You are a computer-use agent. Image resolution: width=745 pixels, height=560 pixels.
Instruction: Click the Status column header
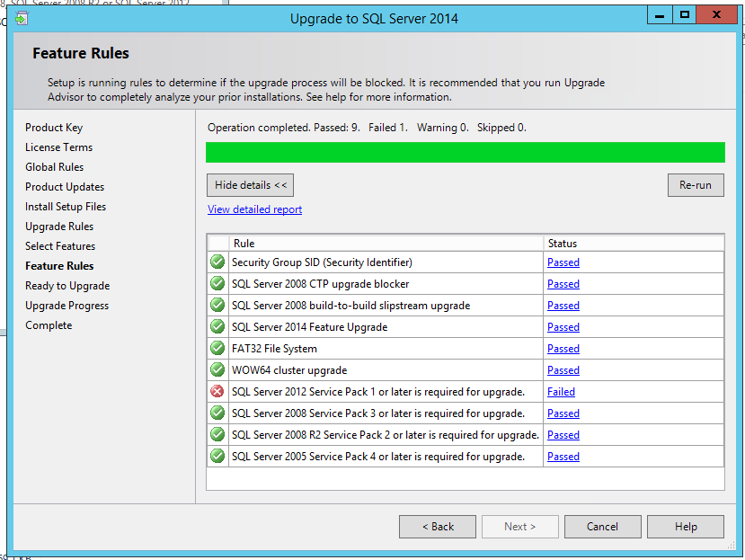(634, 244)
